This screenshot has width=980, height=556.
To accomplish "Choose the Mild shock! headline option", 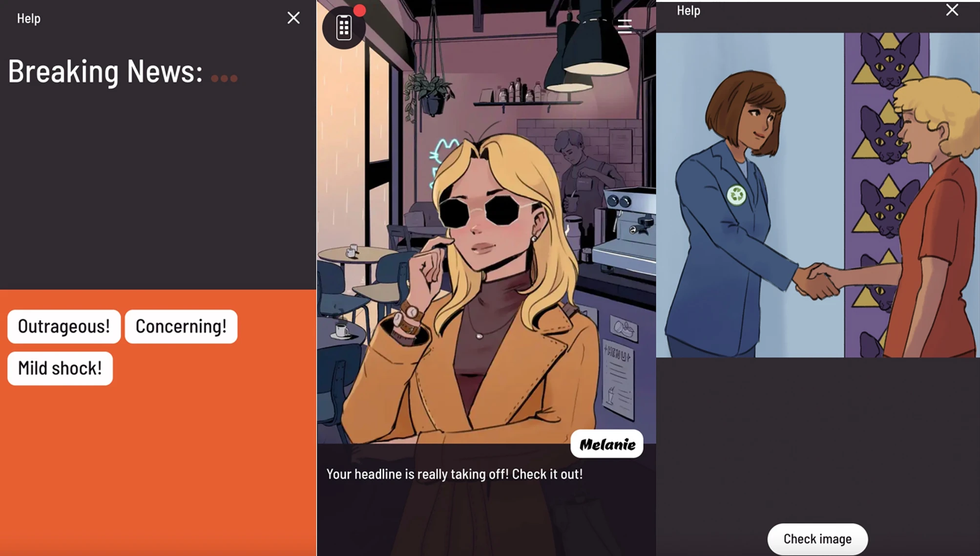I will [x=60, y=368].
